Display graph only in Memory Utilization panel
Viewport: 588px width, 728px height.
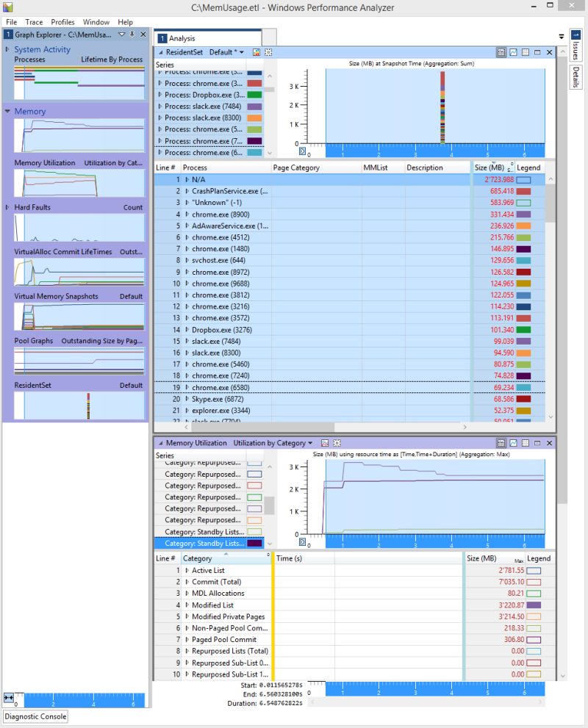[514, 443]
